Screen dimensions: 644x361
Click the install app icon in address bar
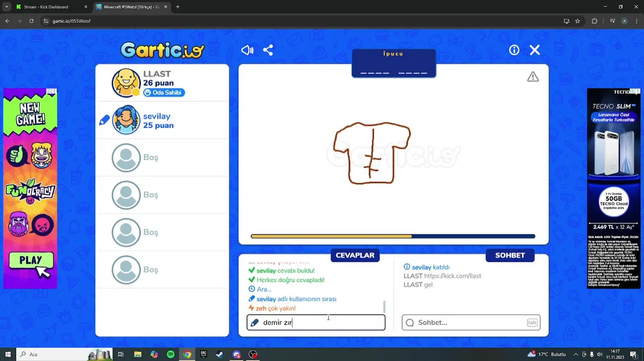click(567, 21)
